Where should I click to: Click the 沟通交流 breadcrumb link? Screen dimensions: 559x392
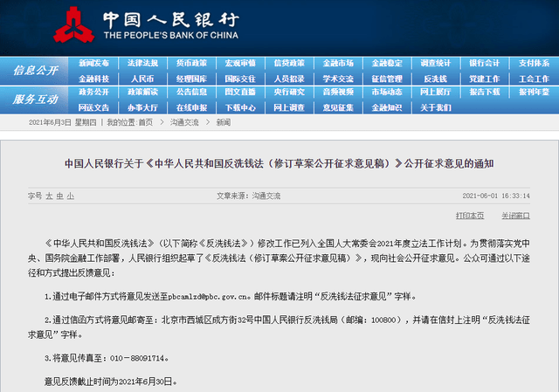(184, 122)
